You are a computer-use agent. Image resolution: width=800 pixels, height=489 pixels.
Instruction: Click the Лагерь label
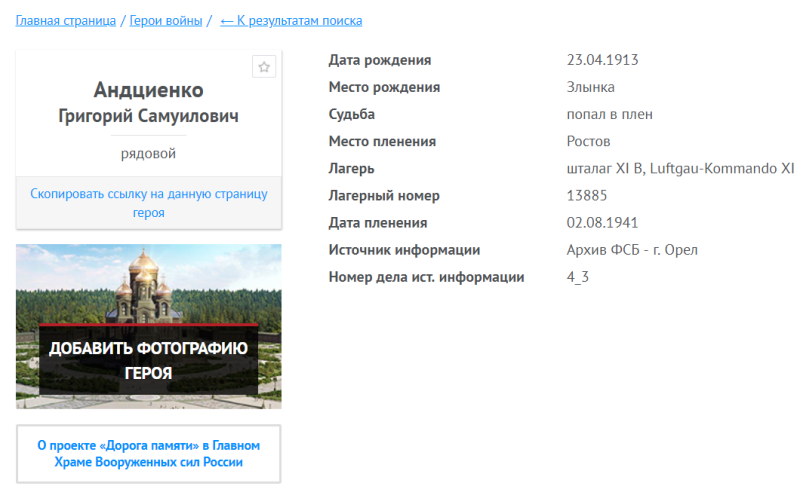[x=352, y=168]
